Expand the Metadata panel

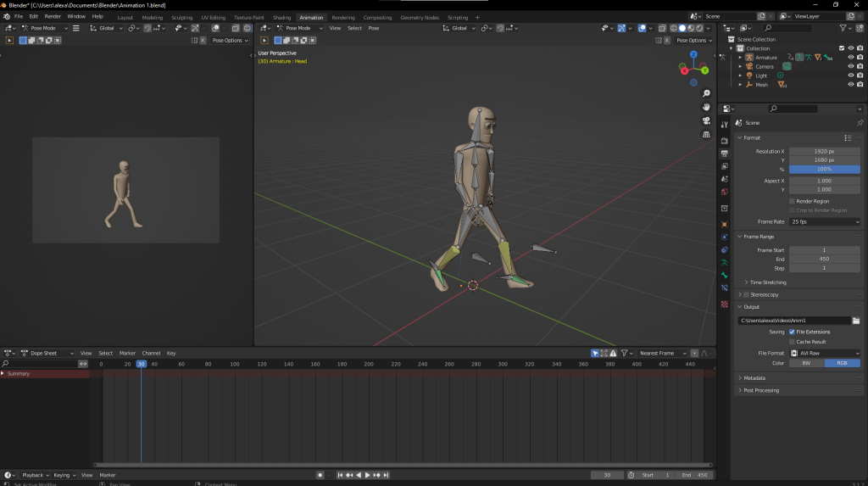pos(754,378)
